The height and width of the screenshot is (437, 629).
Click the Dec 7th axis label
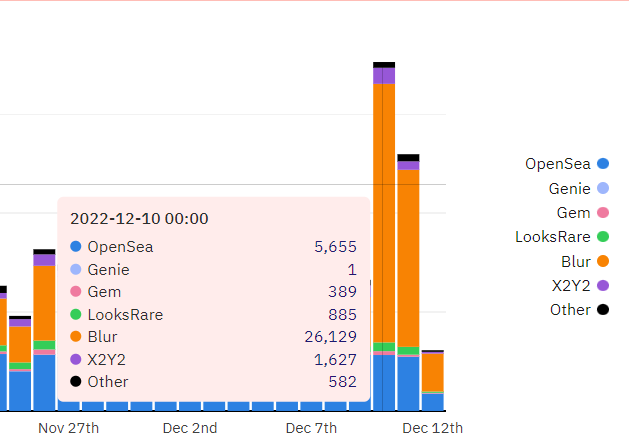(x=311, y=428)
